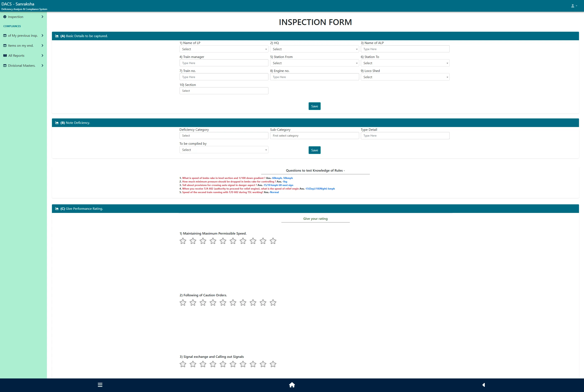Click the chart icon beside Basic Details header
This screenshot has height=392, width=584.
pos(57,36)
